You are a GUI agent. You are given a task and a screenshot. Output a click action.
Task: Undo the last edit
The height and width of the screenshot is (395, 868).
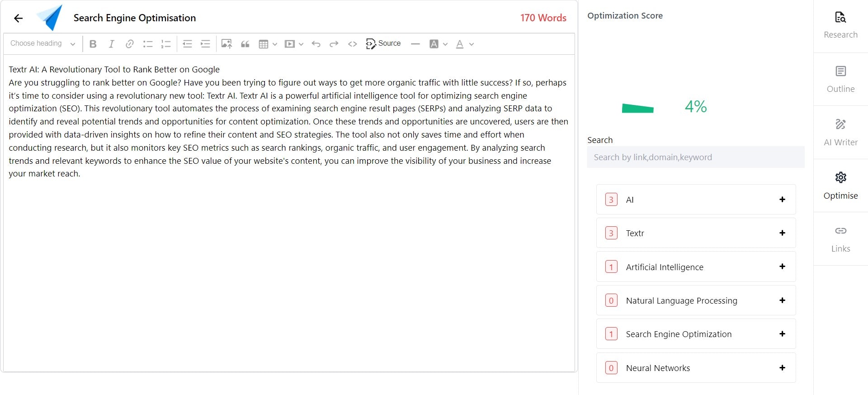[316, 44]
